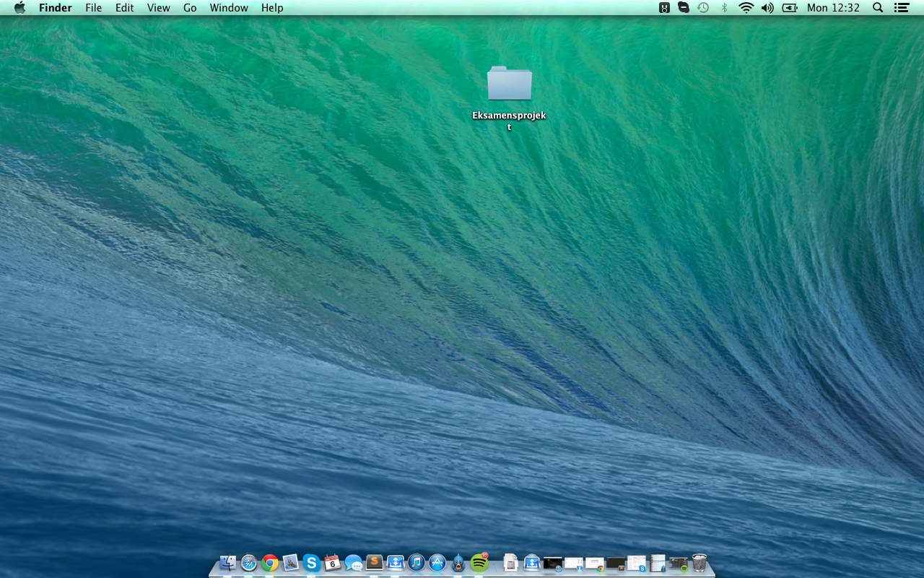This screenshot has height=578, width=924.
Task: Open Notification Center list icon
Action: point(902,8)
